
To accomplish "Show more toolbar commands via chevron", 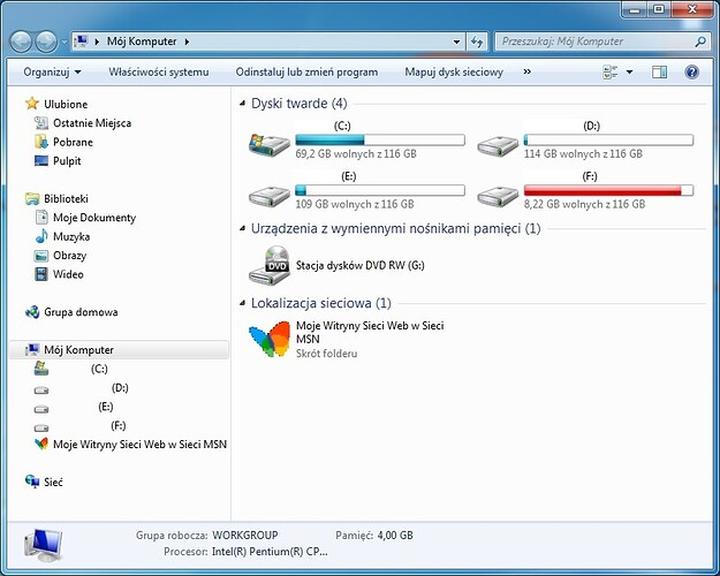I will point(527,72).
